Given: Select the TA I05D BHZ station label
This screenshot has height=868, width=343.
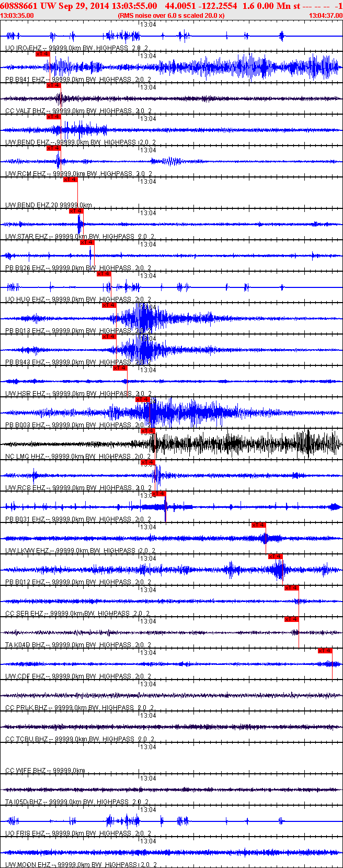Looking at the screenshot, I should pos(77,802).
